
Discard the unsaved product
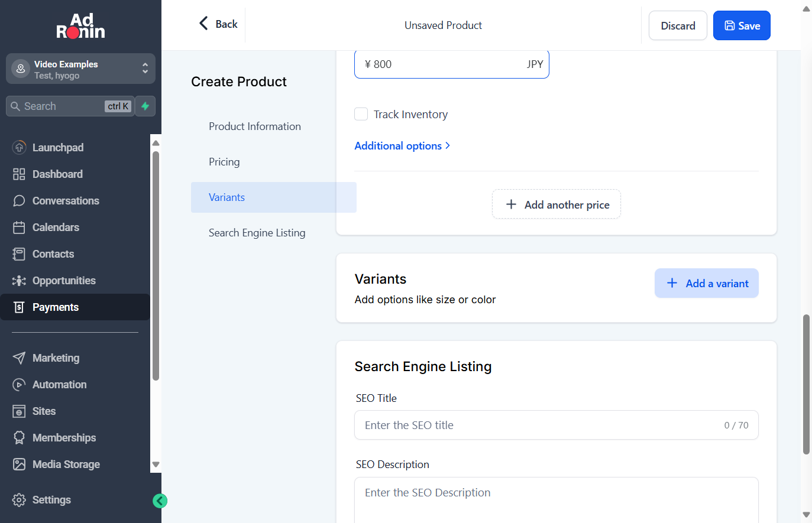pos(678,25)
